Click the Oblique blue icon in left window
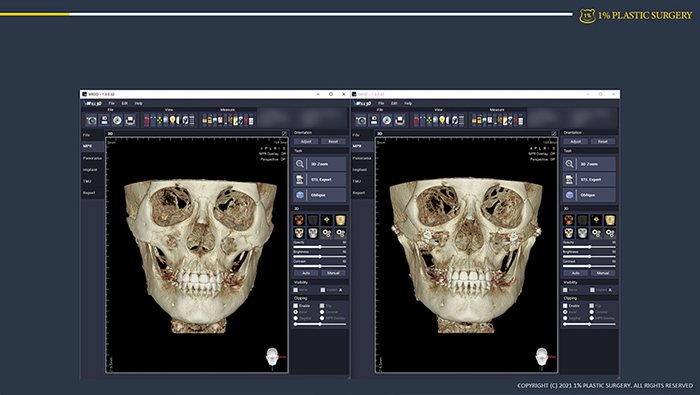700x395 pixels. [x=300, y=195]
